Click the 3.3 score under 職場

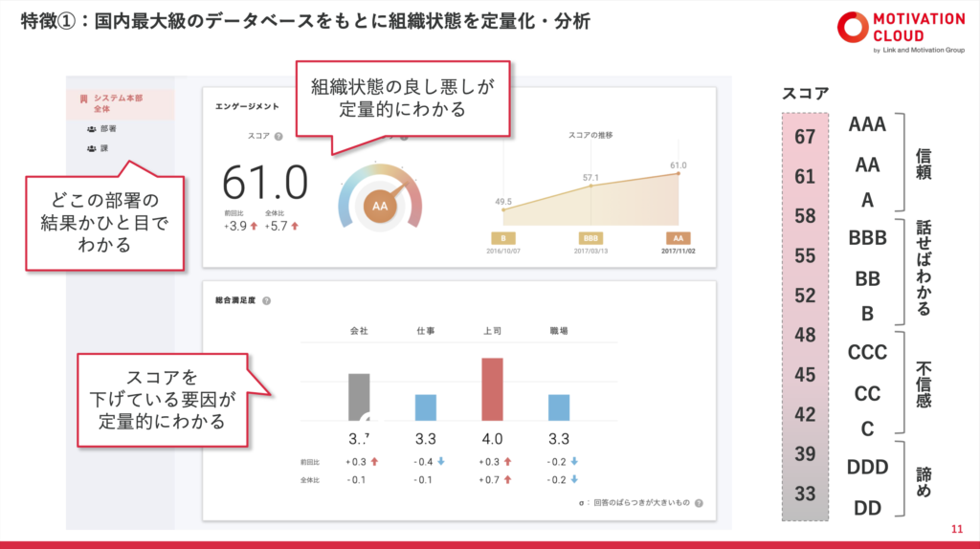[559, 439]
